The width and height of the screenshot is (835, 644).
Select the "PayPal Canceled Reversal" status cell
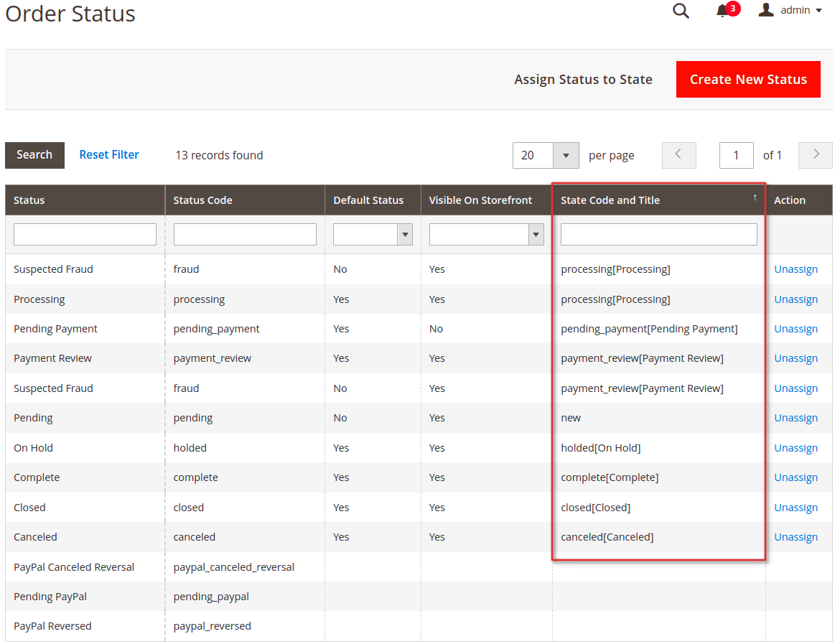coord(74,567)
